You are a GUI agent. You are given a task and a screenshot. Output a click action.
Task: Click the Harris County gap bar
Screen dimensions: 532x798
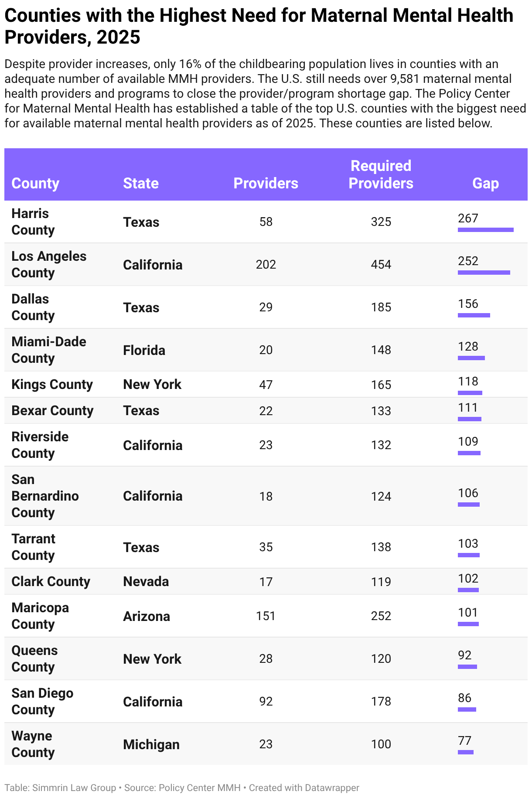tap(486, 230)
